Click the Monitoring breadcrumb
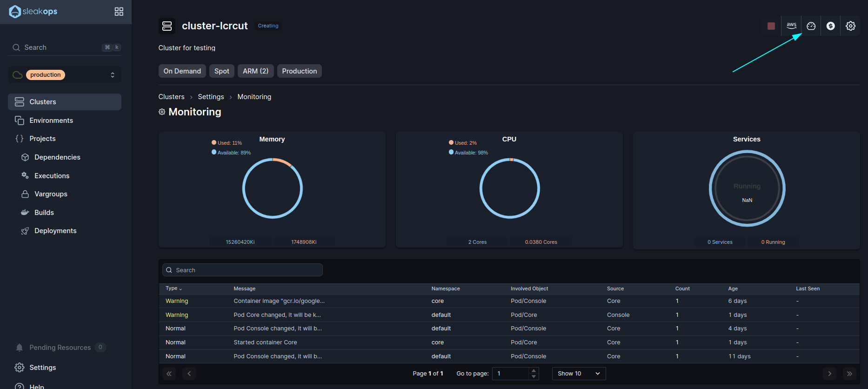The height and width of the screenshot is (389, 868). 254,97
